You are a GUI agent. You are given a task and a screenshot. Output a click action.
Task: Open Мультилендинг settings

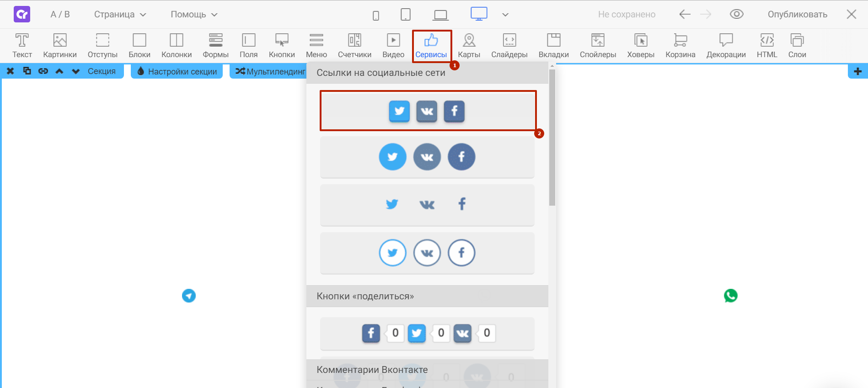coord(270,71)
